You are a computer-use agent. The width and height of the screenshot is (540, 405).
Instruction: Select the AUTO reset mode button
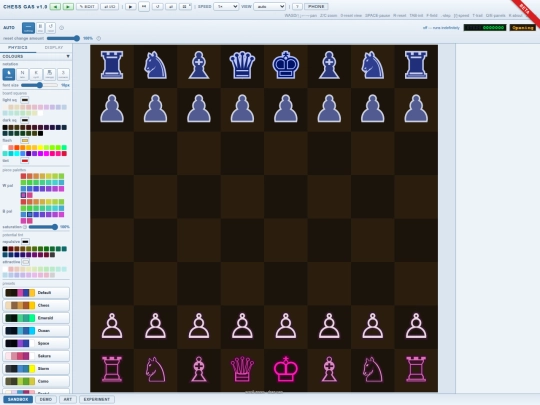(x=51, y=28)
